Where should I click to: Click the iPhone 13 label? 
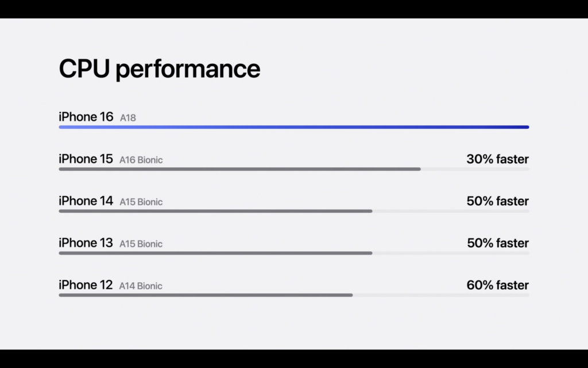tap(86, 243)
